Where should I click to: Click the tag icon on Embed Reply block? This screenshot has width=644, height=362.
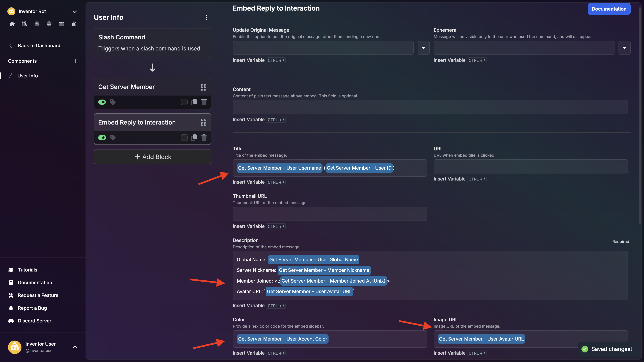coord(113,137)
